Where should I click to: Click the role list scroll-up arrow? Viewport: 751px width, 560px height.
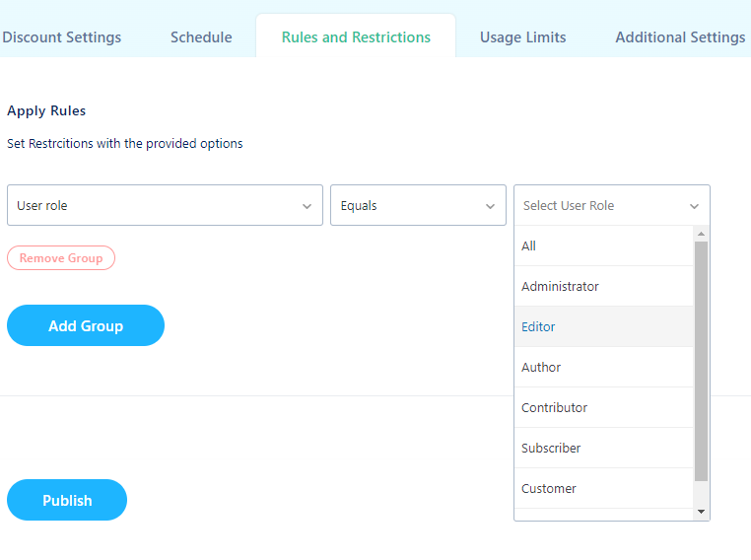[x=701, y=234]
